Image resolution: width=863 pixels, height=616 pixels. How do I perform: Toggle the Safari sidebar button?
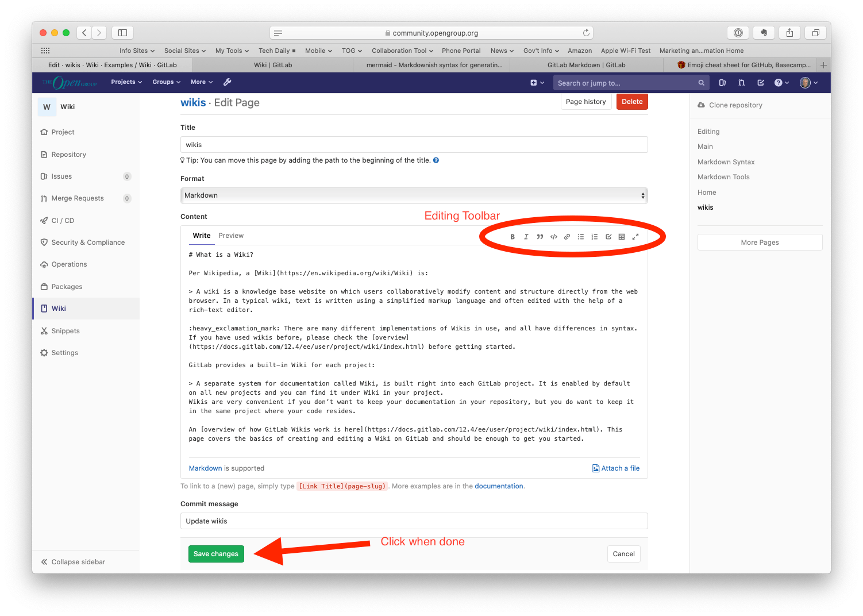(x=122, y=33)
